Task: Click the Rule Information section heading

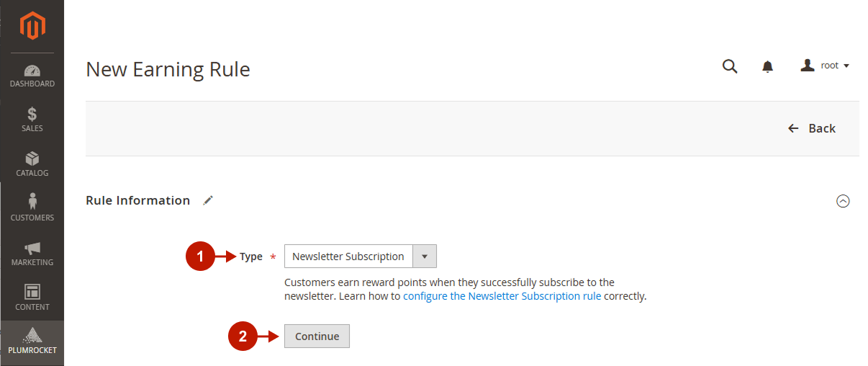Action: coord(137,200)
